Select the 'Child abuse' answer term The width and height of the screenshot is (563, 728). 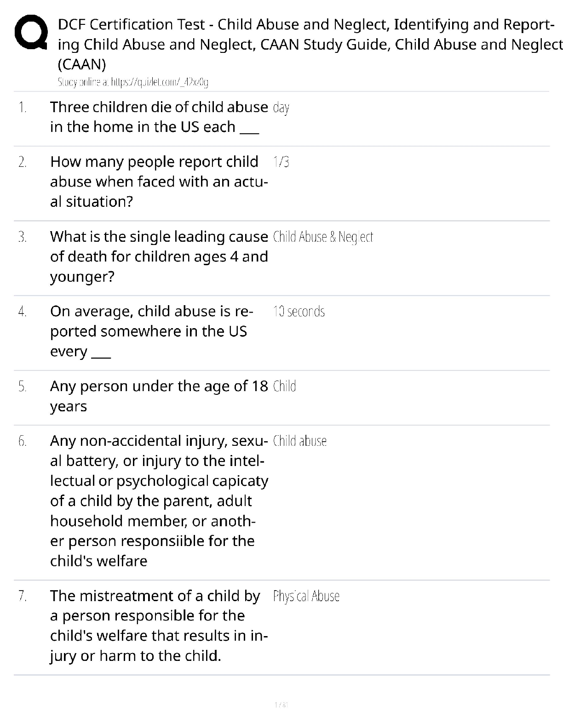300,441
